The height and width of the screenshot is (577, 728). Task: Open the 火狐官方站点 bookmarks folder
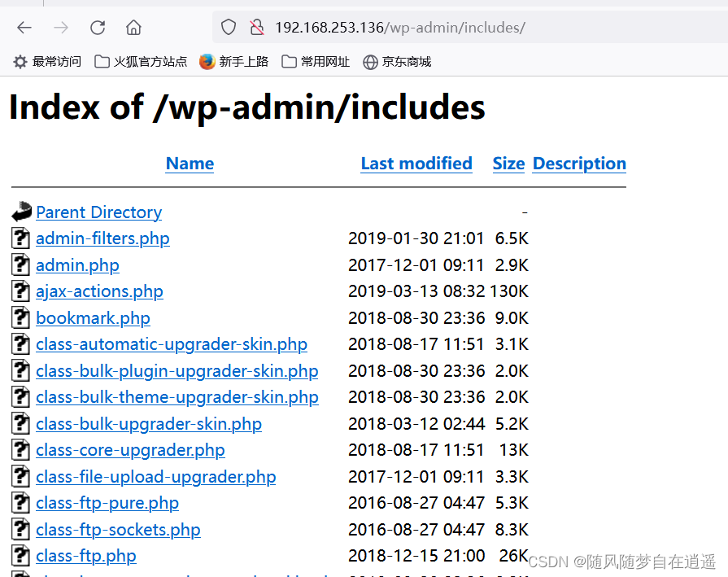[141, 62]
